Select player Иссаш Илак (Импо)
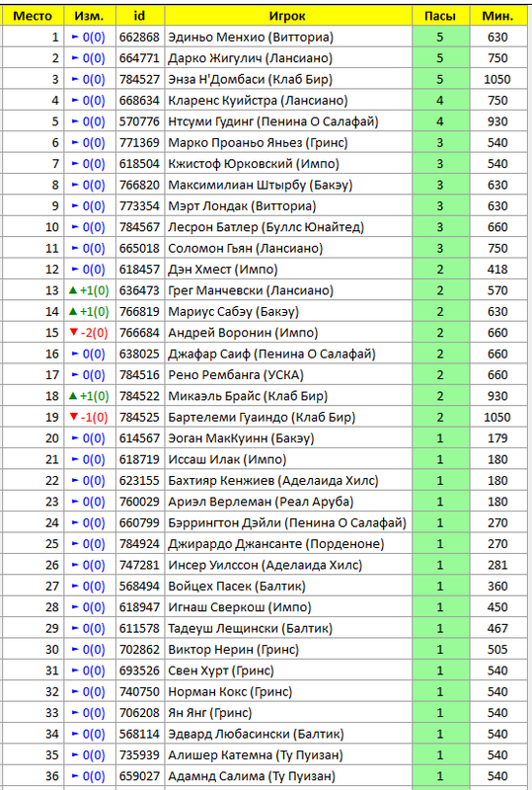 click(227, 460)
